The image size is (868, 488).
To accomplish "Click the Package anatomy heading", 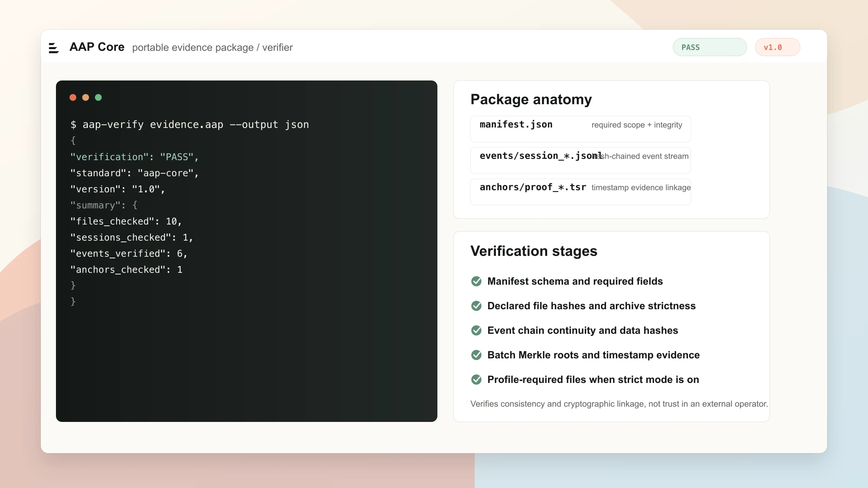I will pyautogui.click(x=531, y=100).
